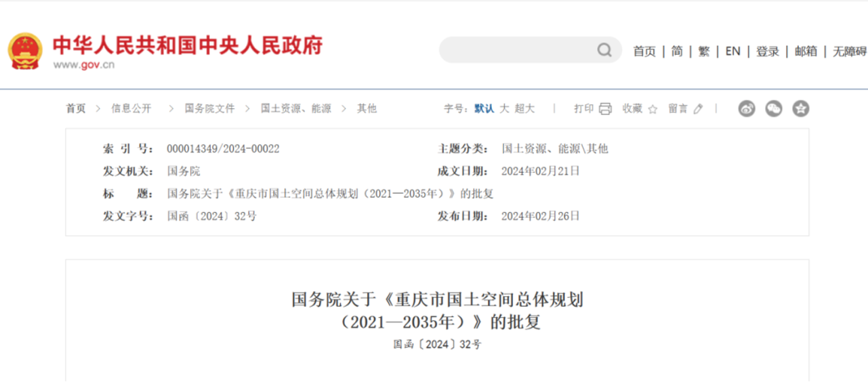The image size is (868, 382).
Task: Share to Weibo via the round icon
Action: point(747,108)
